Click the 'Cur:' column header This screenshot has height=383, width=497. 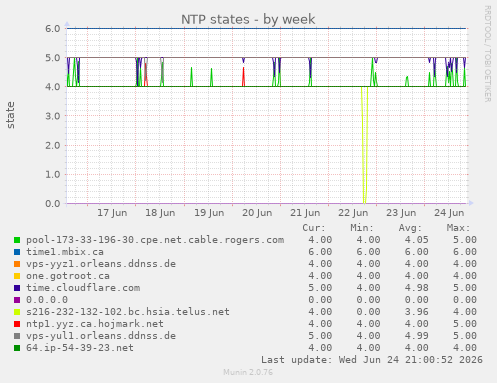(x=314, y=228)
